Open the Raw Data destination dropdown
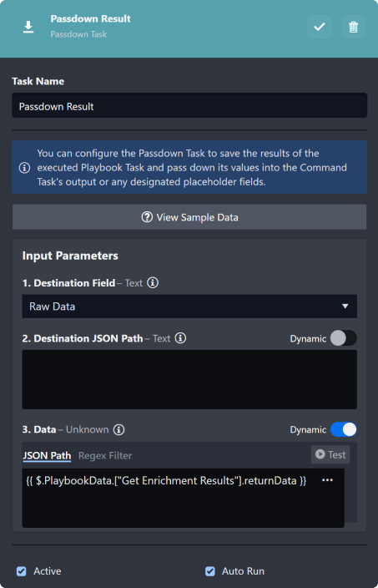 point(189,307)
